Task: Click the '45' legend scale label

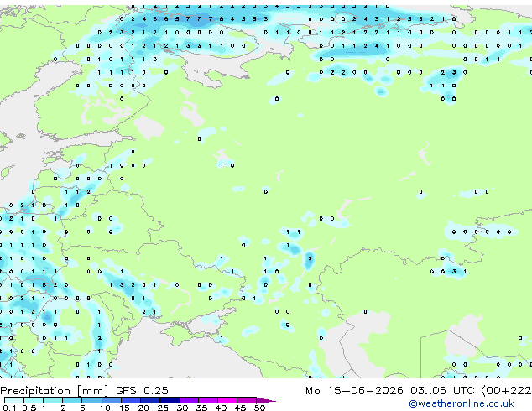Action: point(240,408)
